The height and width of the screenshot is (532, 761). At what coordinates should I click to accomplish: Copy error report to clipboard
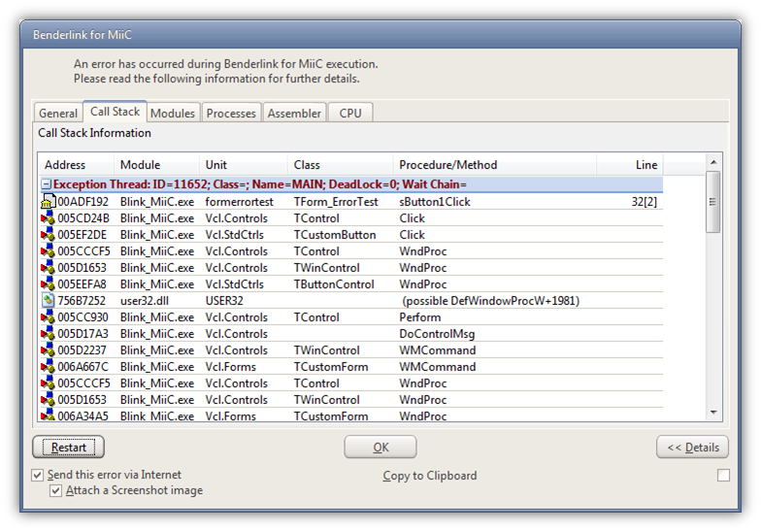click(x=429, y=476)
